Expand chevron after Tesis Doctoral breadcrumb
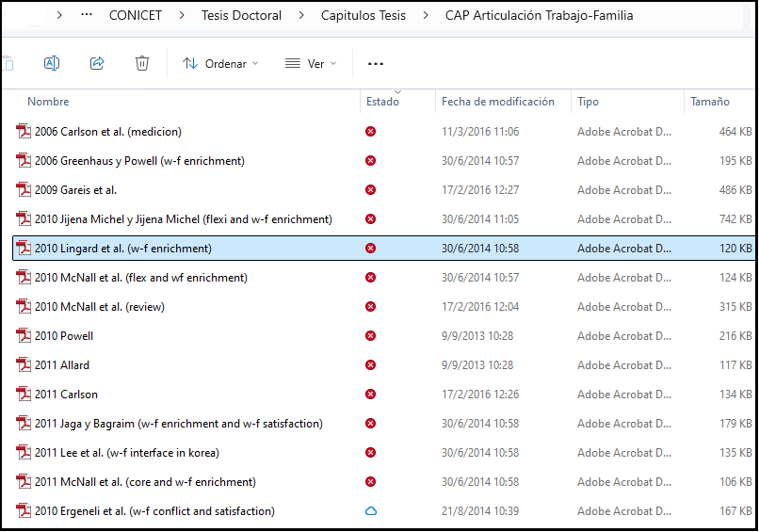The width and height of the screenshot is (759, 532). pyautogui.click(x=301, y=16)
